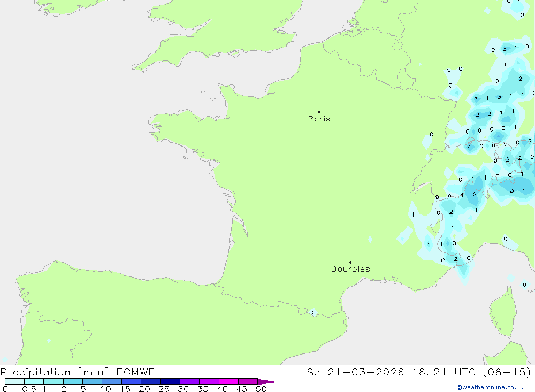Pick the 5–10 mm legend swatch
Viewport: 535px width, 392px height.
click(92, 381)
